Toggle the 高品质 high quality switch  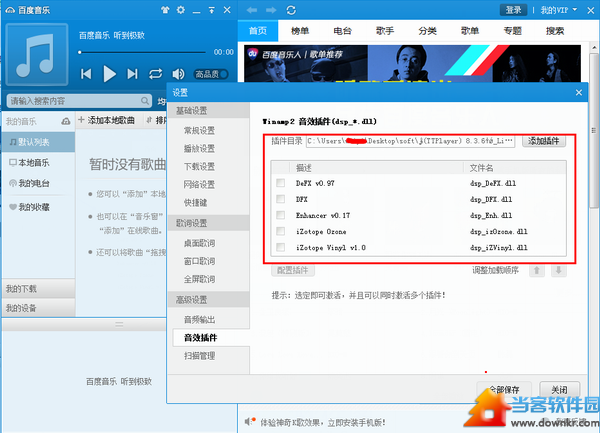click(211, 74)
